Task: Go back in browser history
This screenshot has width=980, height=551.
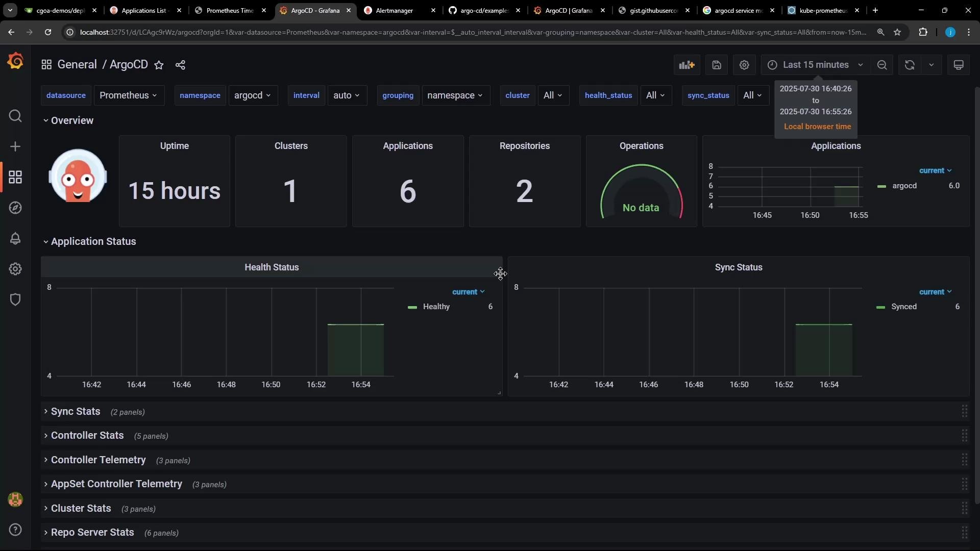Action: coord(11,32)
